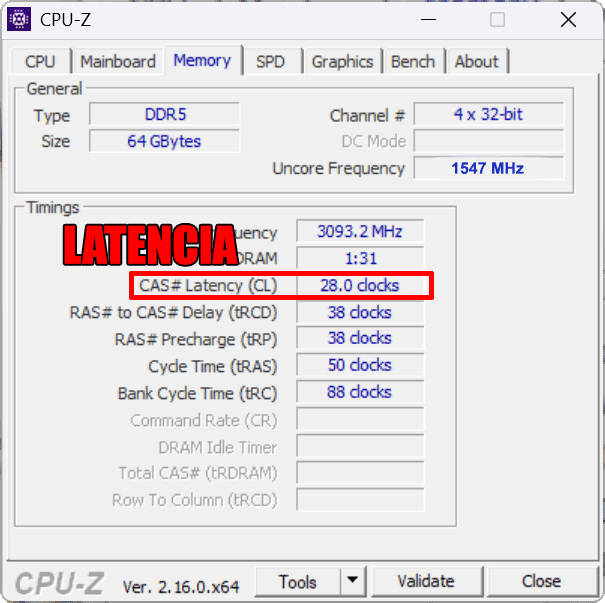Switch to the Graphics tab
Viewport: 605px width, 603px height.
tap(342, 61)
